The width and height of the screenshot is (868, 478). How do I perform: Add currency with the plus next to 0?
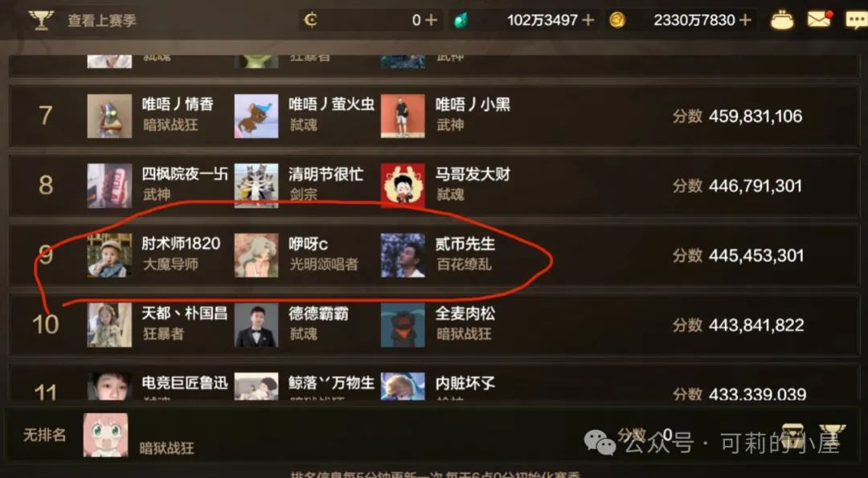click(432, 20)
